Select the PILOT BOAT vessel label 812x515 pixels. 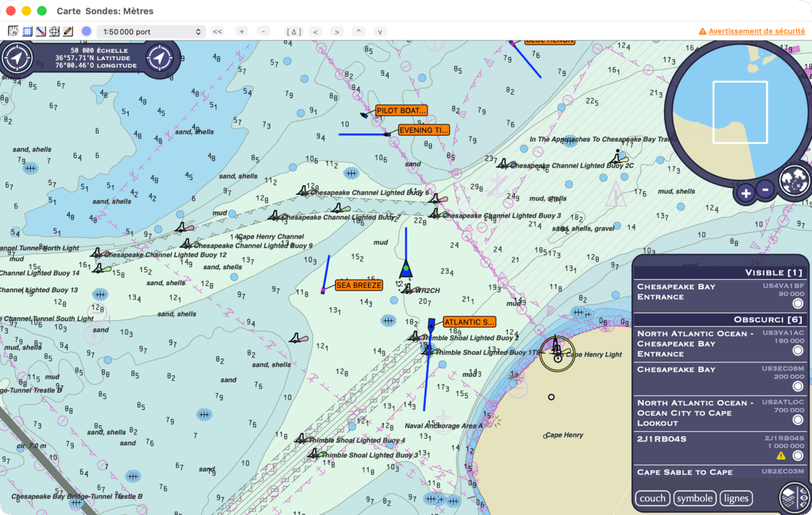tap(402, 110)
